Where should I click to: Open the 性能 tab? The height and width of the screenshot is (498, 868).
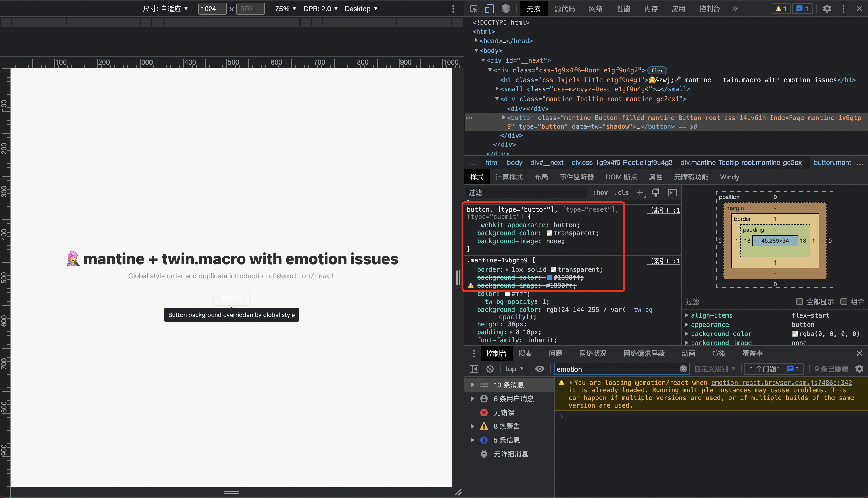[623, 9]
